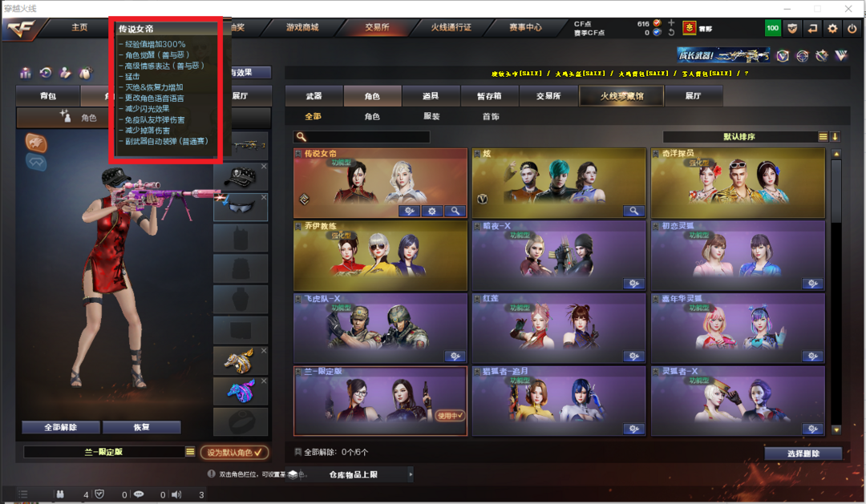
Task: Remove the sunglasses from the equipment slot
Action: [264, 197]
